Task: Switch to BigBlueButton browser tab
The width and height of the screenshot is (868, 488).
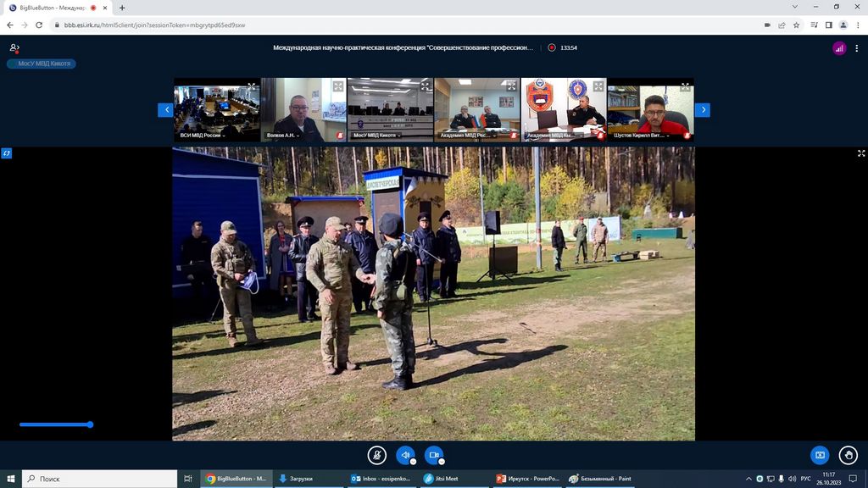Action: [x=54, y=8]
